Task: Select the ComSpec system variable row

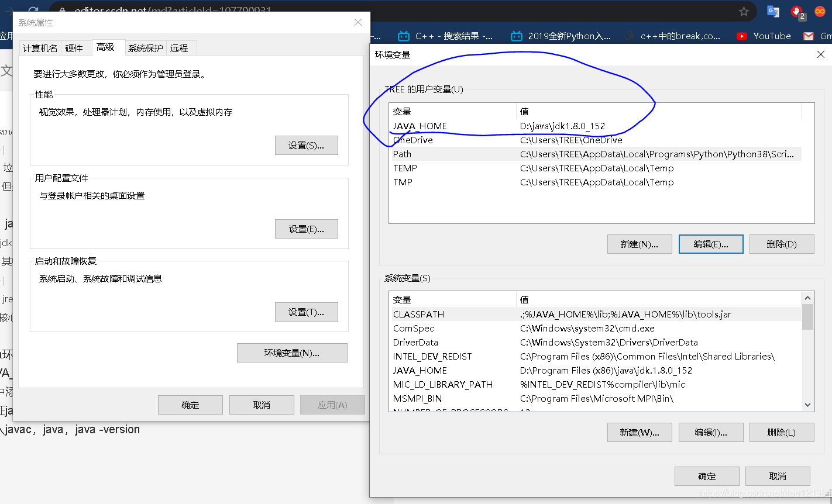Action: click(595, 329)
